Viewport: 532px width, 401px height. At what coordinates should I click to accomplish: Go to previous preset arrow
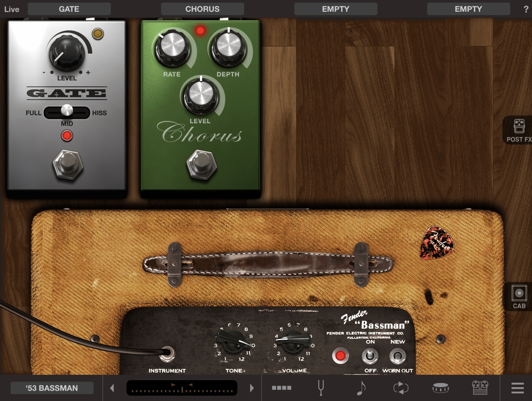click(112, 388)
